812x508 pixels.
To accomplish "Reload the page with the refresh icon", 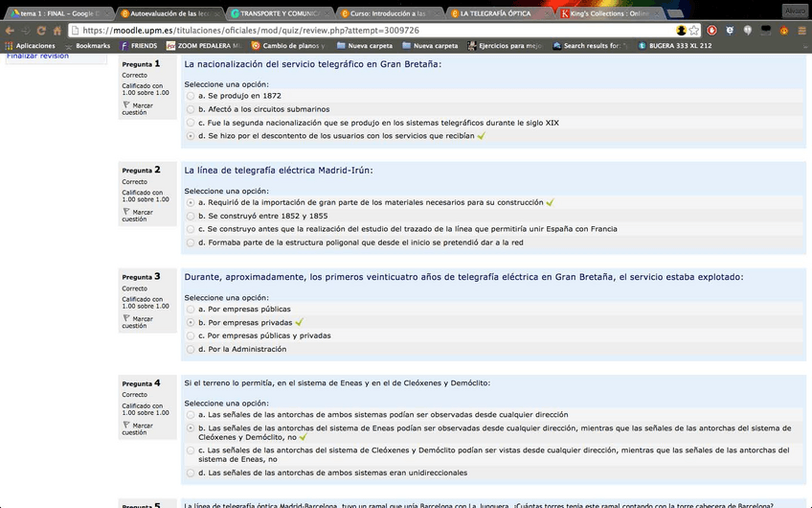I will (42, 31).
